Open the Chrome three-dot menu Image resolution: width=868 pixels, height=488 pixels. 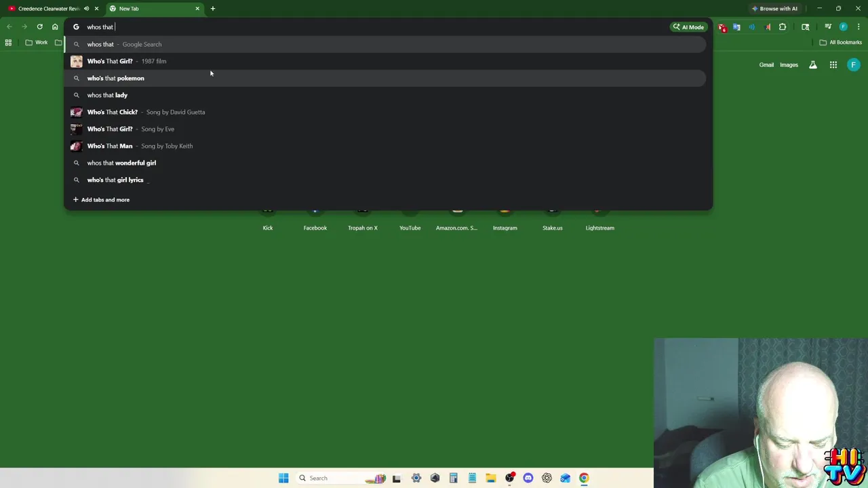pos(859,27)
